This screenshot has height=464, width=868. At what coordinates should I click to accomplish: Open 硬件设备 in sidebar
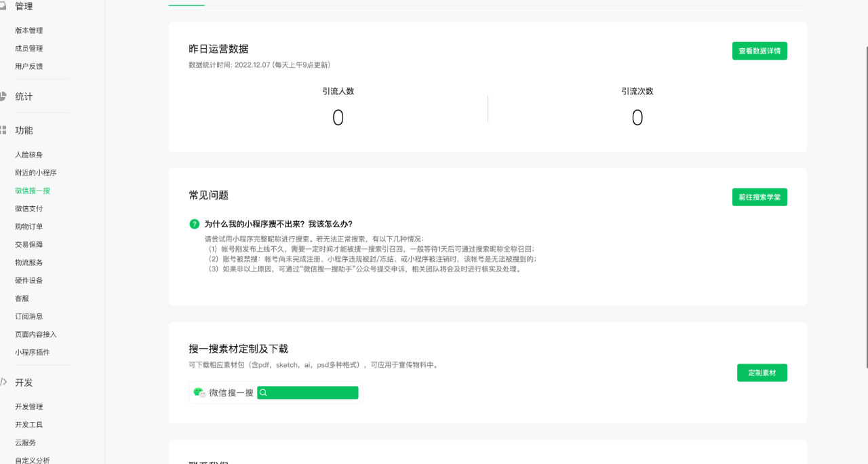tap(29, 280)
